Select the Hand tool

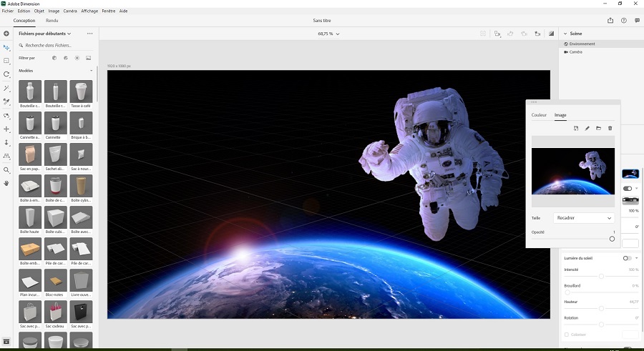tap(6, 183)
